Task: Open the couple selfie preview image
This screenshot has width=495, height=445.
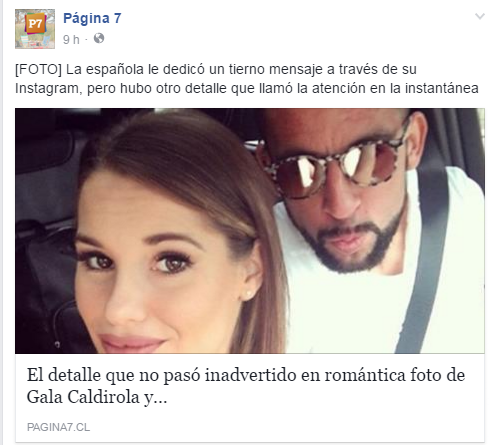Action: (250, 231)
